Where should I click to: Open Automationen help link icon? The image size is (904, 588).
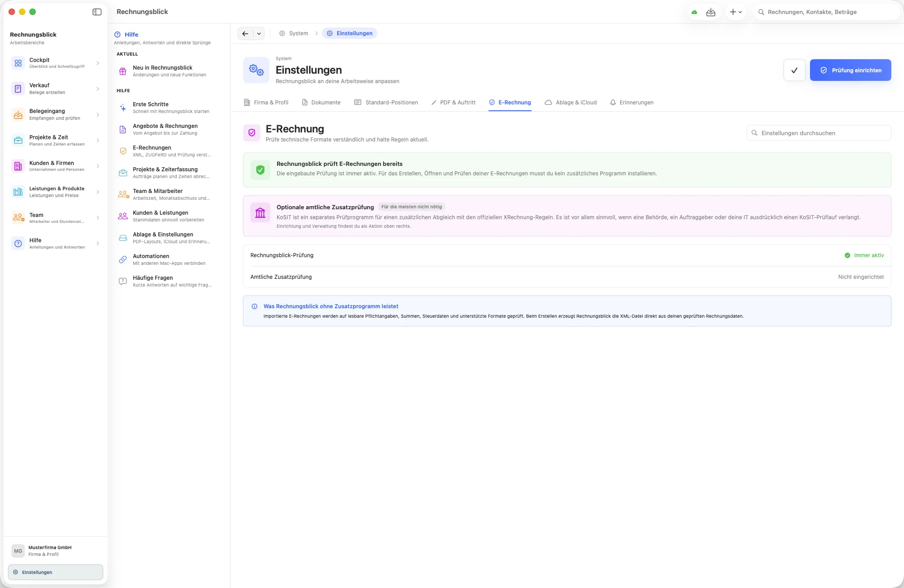pos(123,259)
